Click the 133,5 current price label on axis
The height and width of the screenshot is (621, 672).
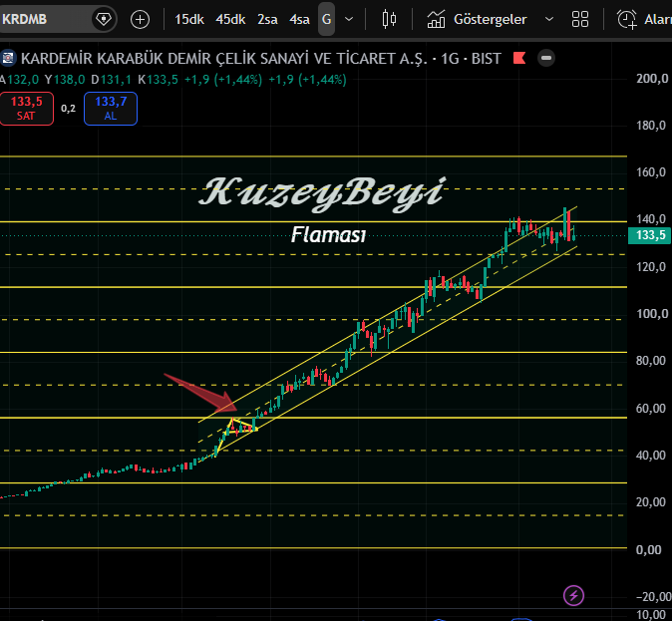[651, 235]
